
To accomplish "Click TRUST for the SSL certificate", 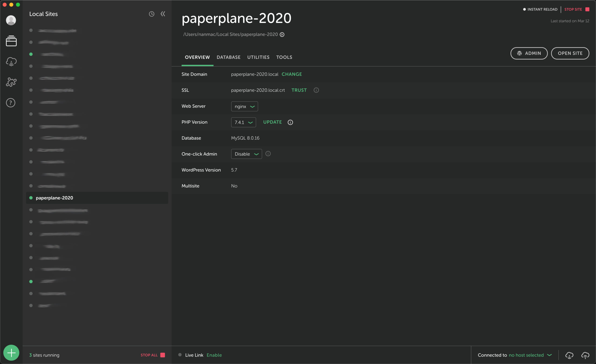I will click(x=299, y=90).
